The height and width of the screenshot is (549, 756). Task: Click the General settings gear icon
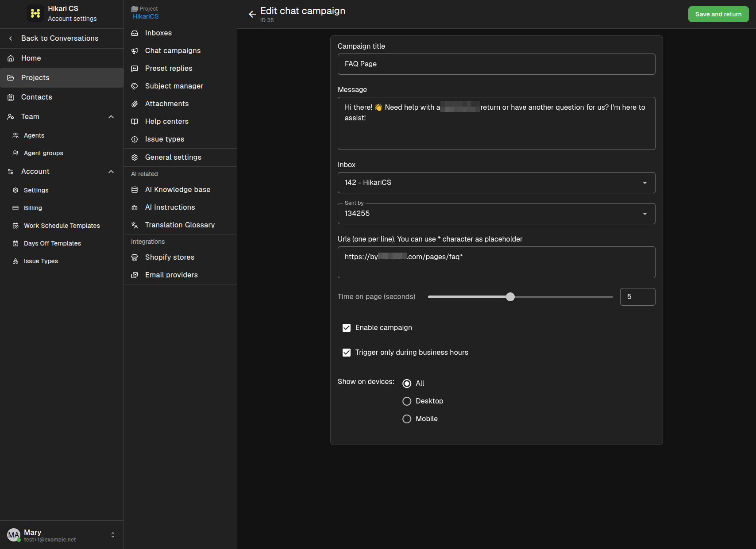(x=135, y=157)
